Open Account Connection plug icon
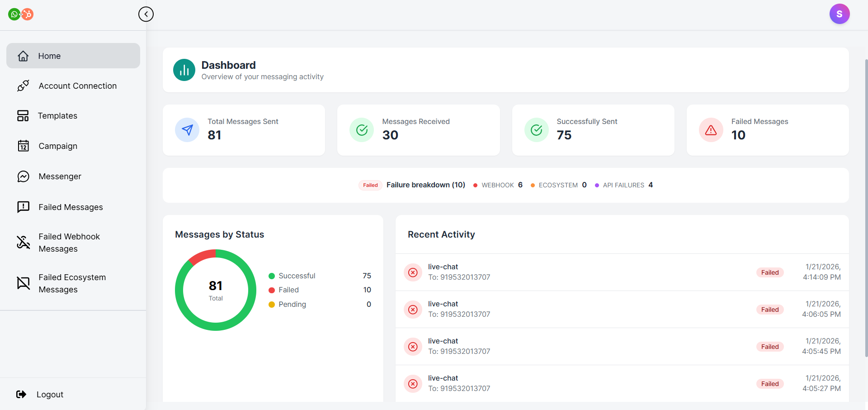 pos(23,86)
